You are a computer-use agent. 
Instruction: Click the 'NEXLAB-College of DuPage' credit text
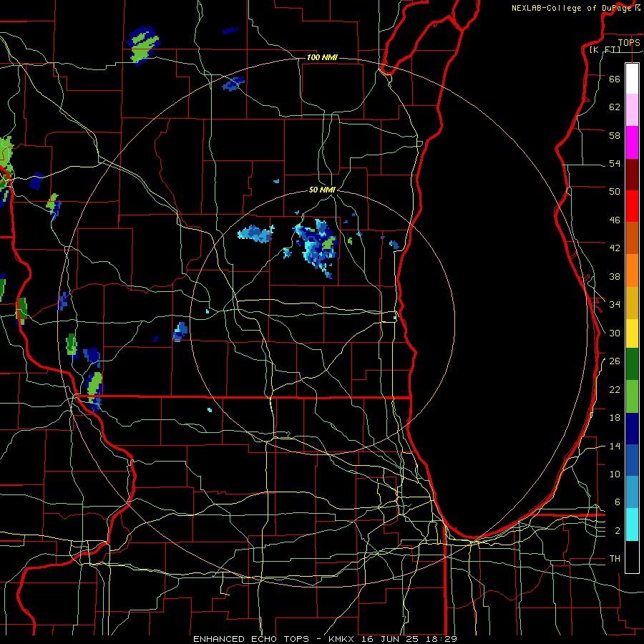pos(572,8)
